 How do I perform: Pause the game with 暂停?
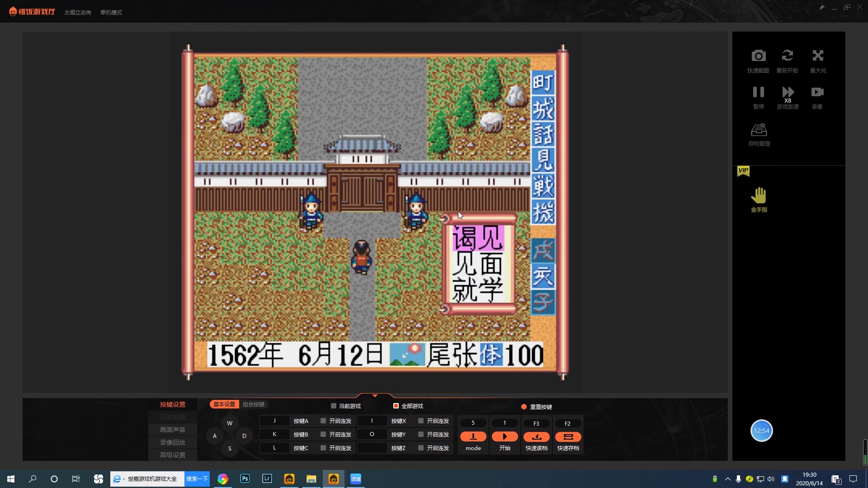(x=758, y=92)
